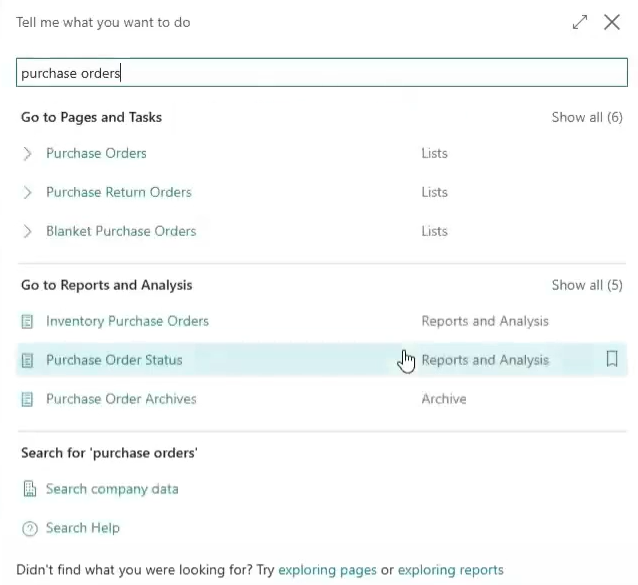This screenshot has height=585, width=638.
Task: Click the expand dialog diagonal arrows icon
Action: [x=579, y=22]
